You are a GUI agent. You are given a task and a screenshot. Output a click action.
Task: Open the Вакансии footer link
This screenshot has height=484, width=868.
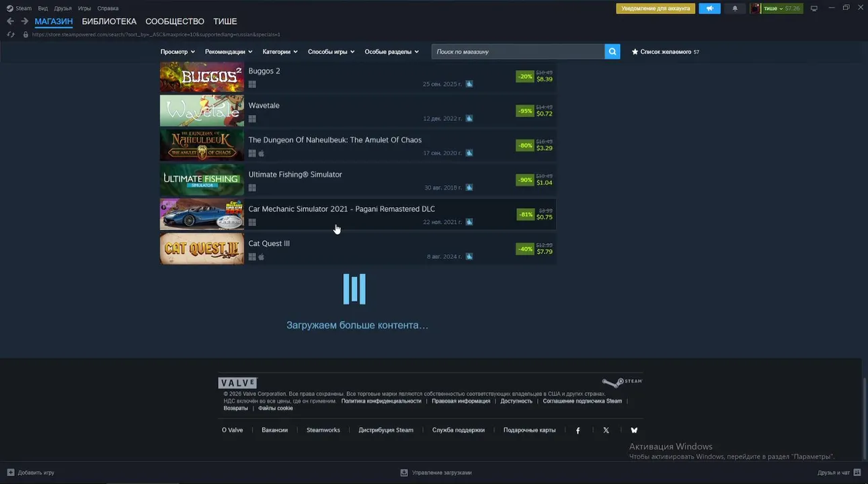275,430
